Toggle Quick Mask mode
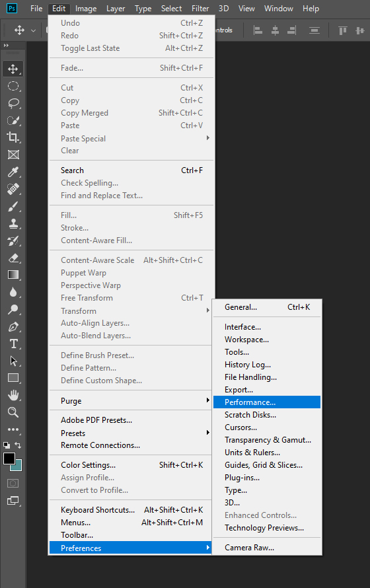 pyautogui.click(x=13, y=484)
